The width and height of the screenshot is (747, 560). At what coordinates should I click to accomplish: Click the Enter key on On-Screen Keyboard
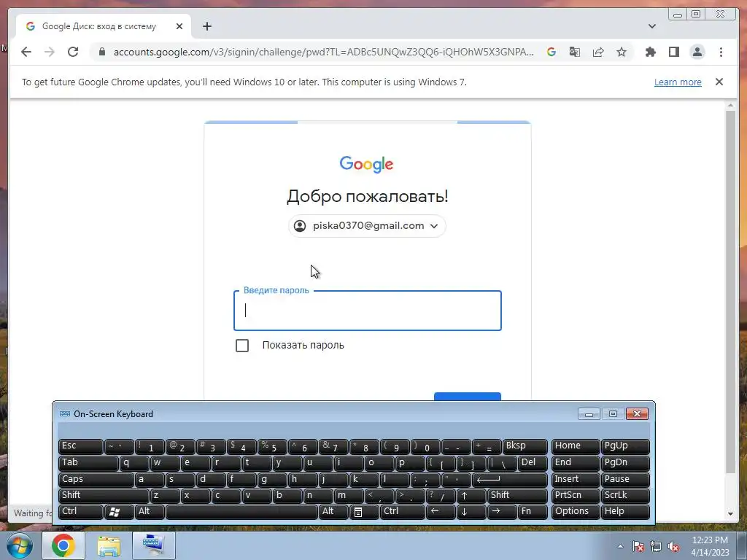(x=510, y=479)
